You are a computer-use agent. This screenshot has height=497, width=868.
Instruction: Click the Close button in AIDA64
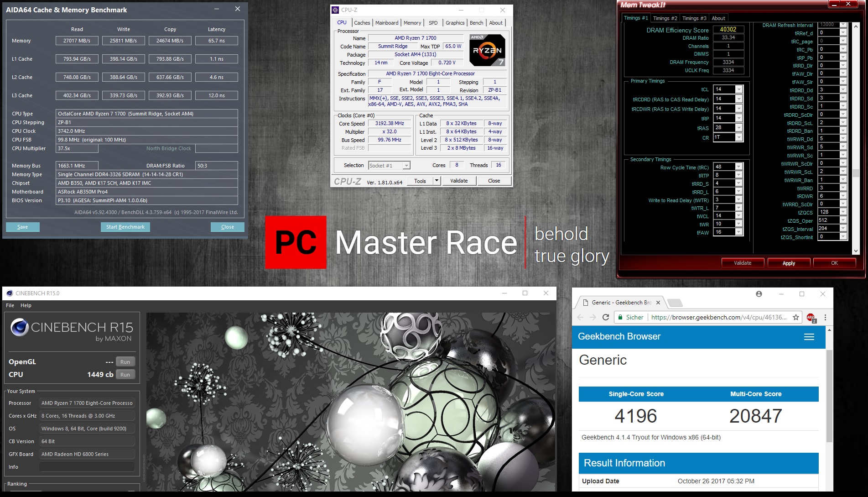(227, 227)
